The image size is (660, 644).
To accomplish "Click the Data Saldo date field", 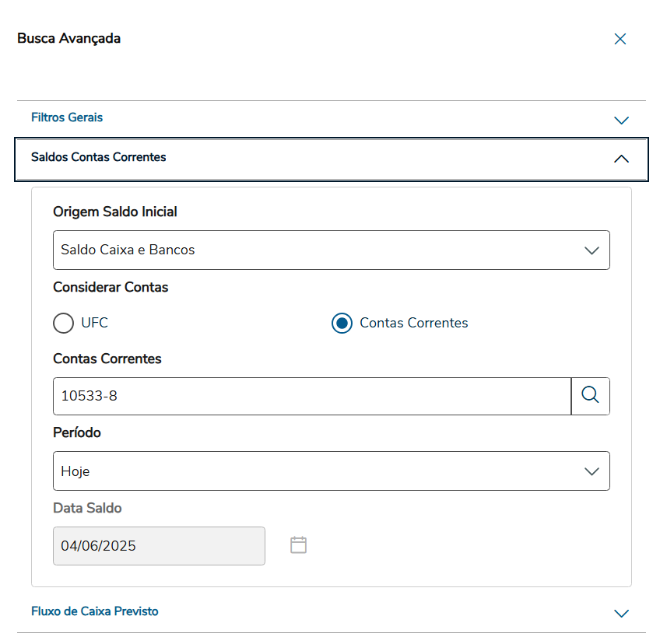I will 159,546.
